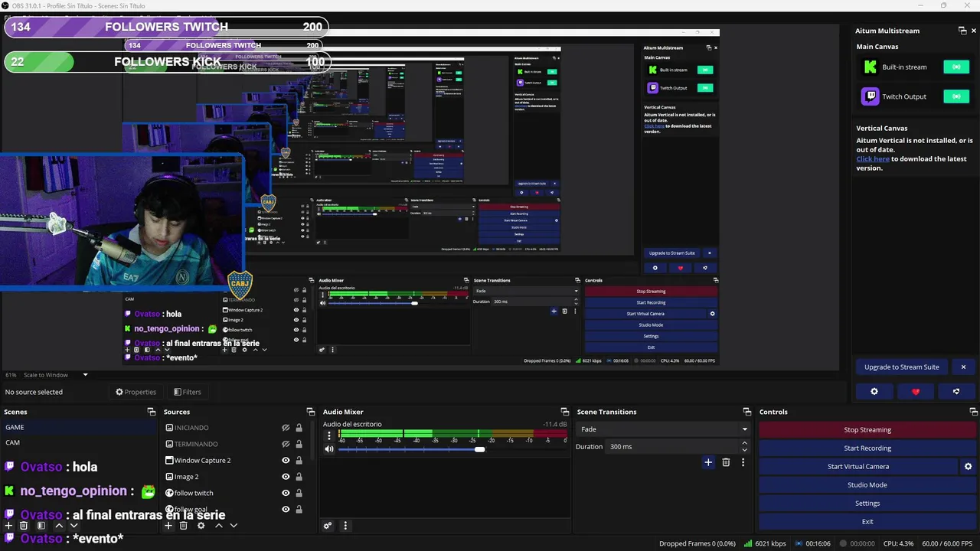Open source properties gear in Sources dock
Viewport: 980px width, 551px height.
coord(201,526)
